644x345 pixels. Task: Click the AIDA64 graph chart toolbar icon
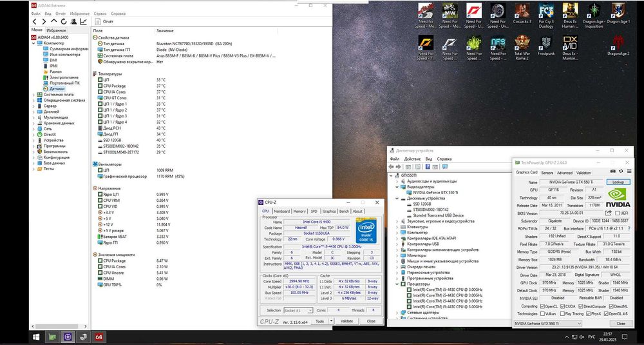[83, 21]
